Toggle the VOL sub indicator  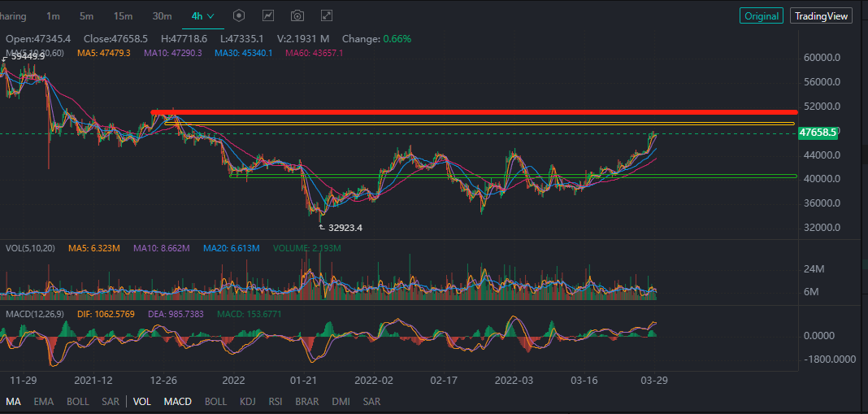(142, 401)
